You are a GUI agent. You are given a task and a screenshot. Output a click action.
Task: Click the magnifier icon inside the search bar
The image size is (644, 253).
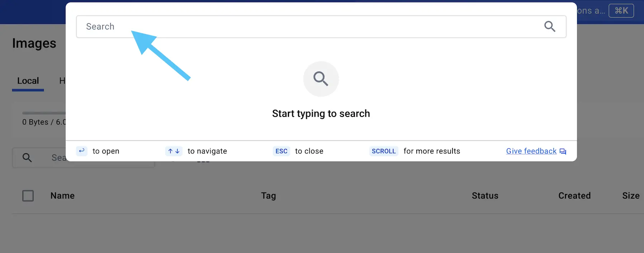point(550,26)
